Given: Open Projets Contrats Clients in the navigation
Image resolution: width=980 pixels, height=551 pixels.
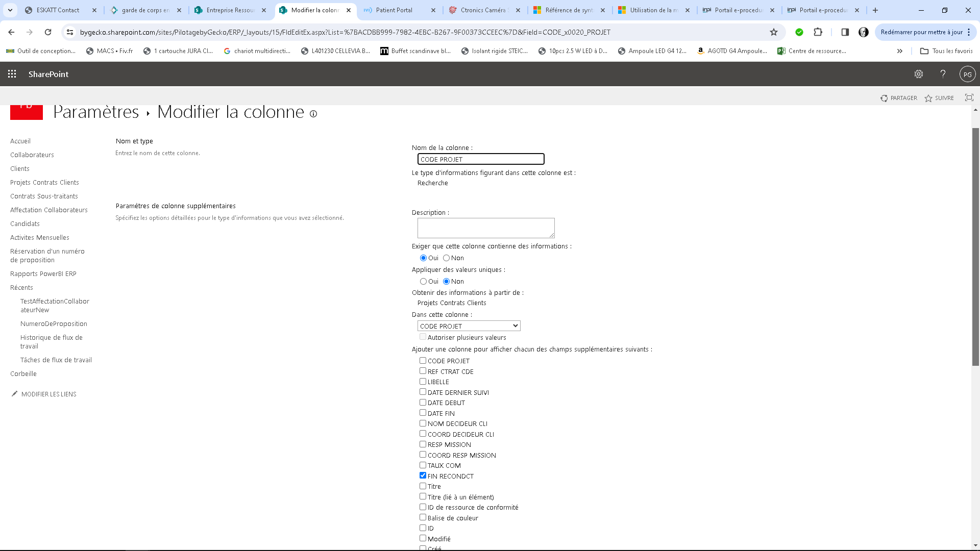Looking at the screenshot, I should point(44,182).
